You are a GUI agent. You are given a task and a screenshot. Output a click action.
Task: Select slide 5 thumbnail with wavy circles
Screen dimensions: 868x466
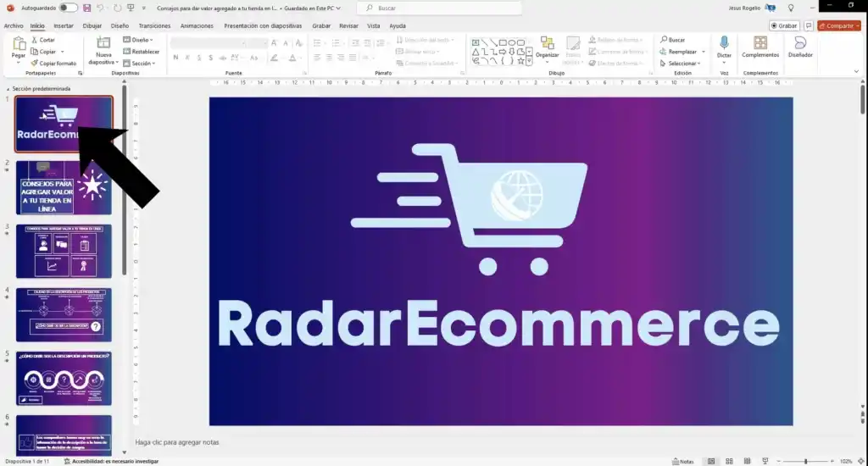64,379
